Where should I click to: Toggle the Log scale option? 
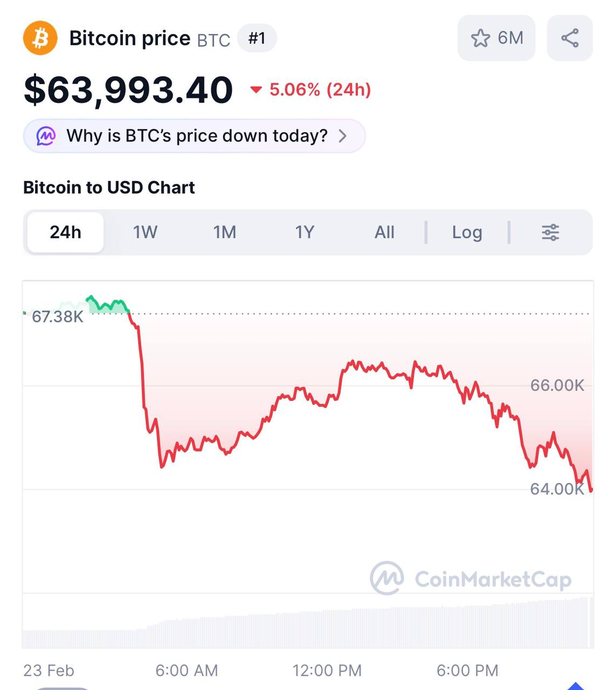tap(467, 232)
